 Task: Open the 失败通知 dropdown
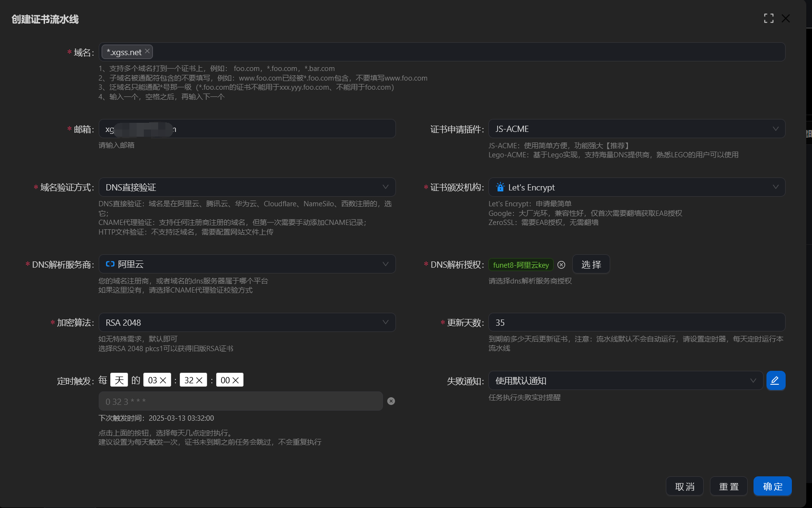pos(626,380)
